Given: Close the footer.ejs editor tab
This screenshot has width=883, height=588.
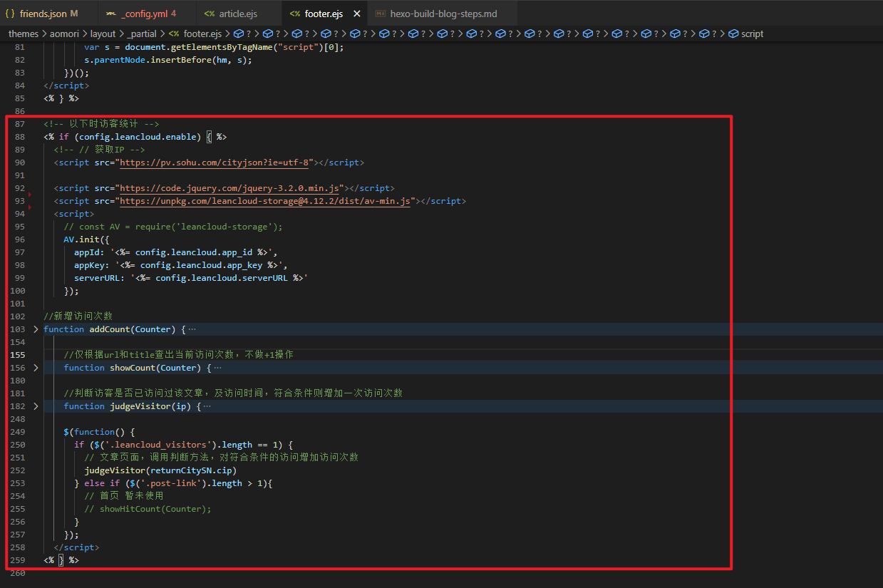Looking at the screenshot, I should pos(356,14).
